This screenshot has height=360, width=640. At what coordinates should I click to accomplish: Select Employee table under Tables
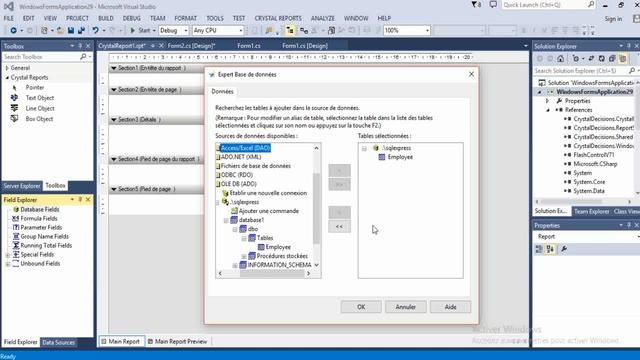(278, 247)
